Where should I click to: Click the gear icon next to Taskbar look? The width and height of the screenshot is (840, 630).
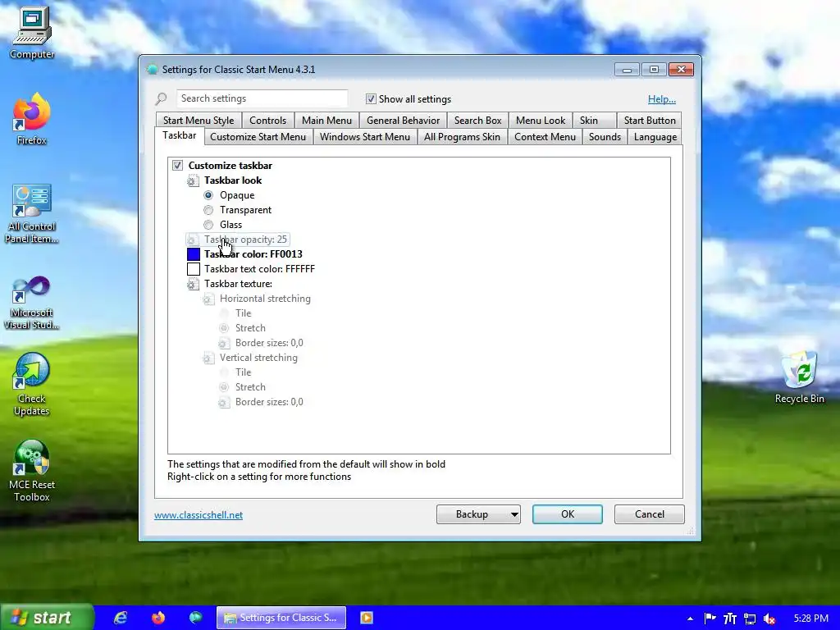click(x=192, y=180)
